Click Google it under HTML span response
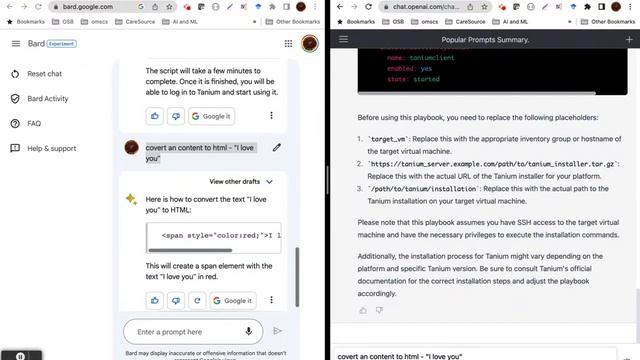Screen dimensions: 640x360 tap(233, 301)
